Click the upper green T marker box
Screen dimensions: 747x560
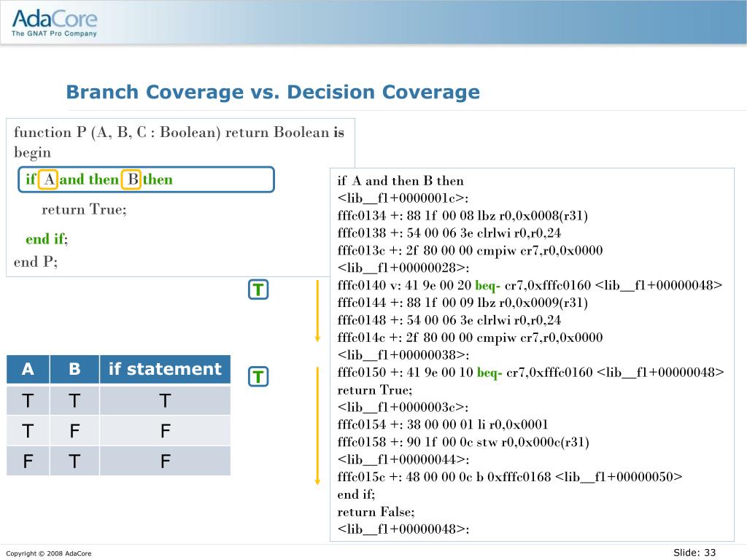[x=258, y=290]
